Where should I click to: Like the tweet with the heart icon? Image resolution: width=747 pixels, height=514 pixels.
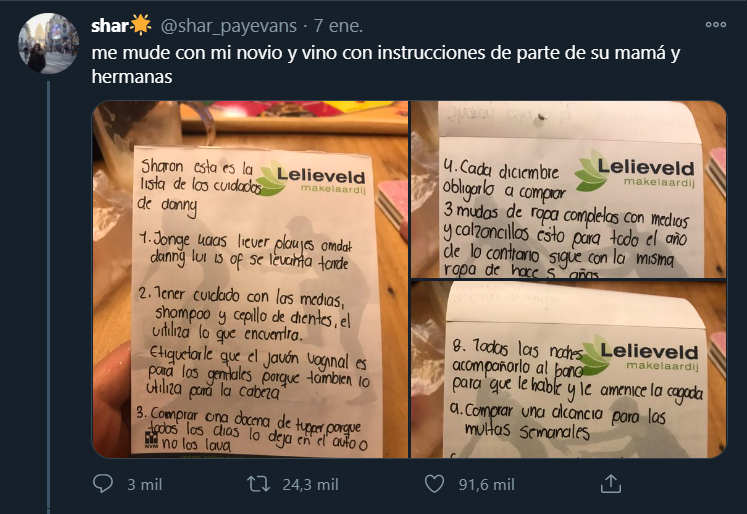click(x=434, y=484)
